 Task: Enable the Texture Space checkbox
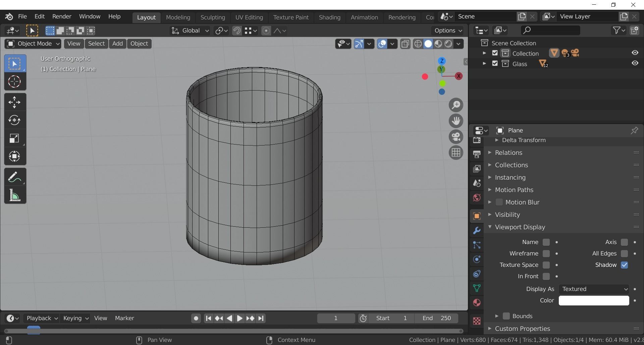(x=546, y=265)
